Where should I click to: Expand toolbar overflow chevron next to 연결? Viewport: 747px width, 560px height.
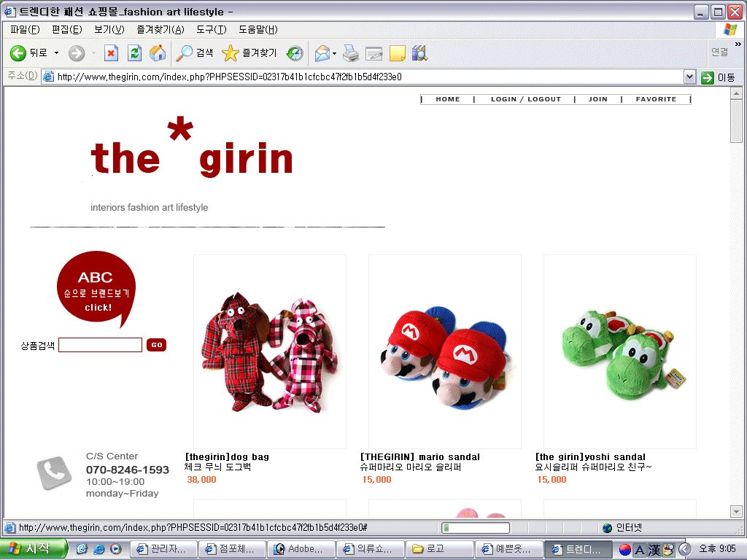738,44
